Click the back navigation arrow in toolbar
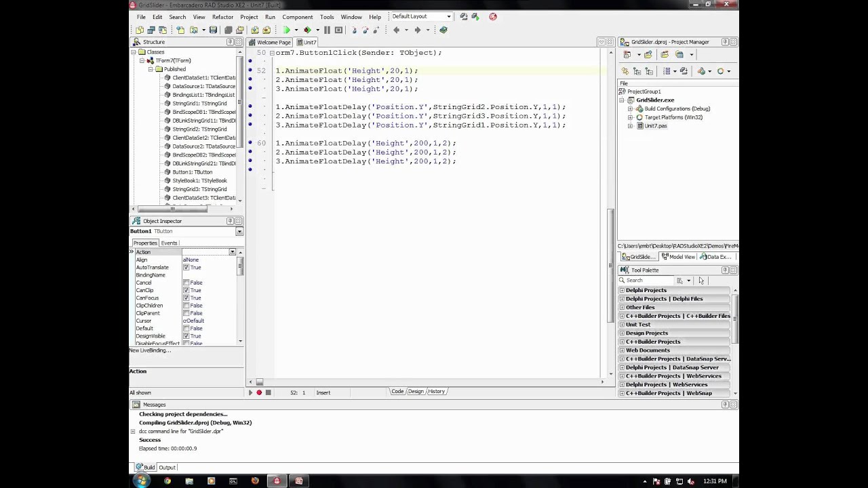The width and height of the screenshot is (868, 488). click(x=396, y=30)
